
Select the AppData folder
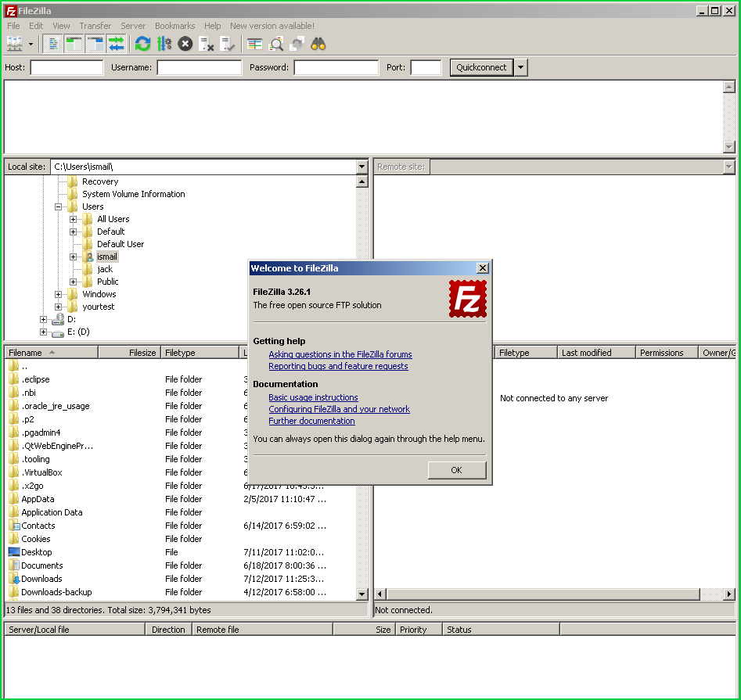pyautogui.click(x=38, y=499)
